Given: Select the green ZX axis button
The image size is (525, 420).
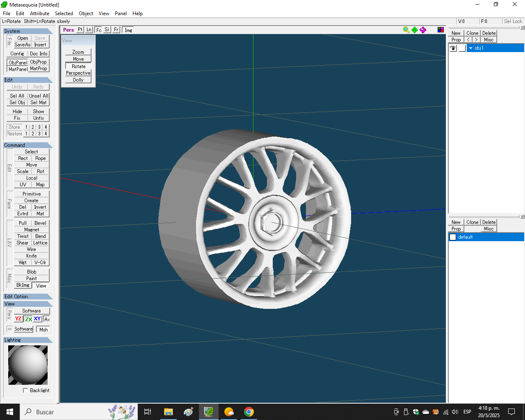Looking at the screenshot, I should (28, 319).
